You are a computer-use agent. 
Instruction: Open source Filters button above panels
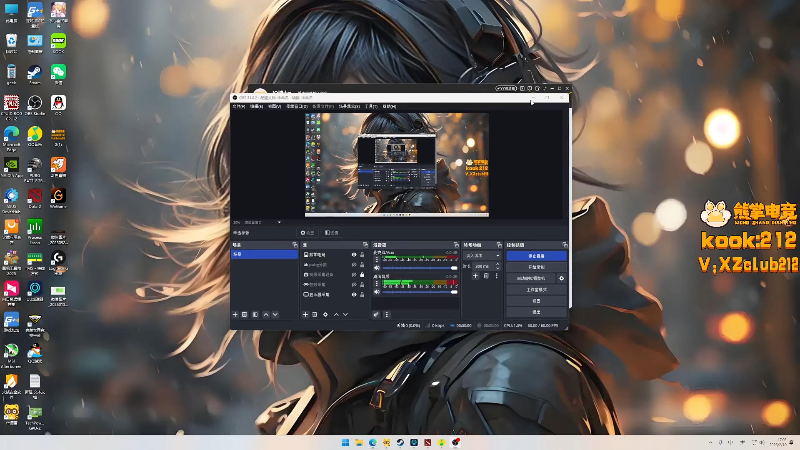pos(332,233)
